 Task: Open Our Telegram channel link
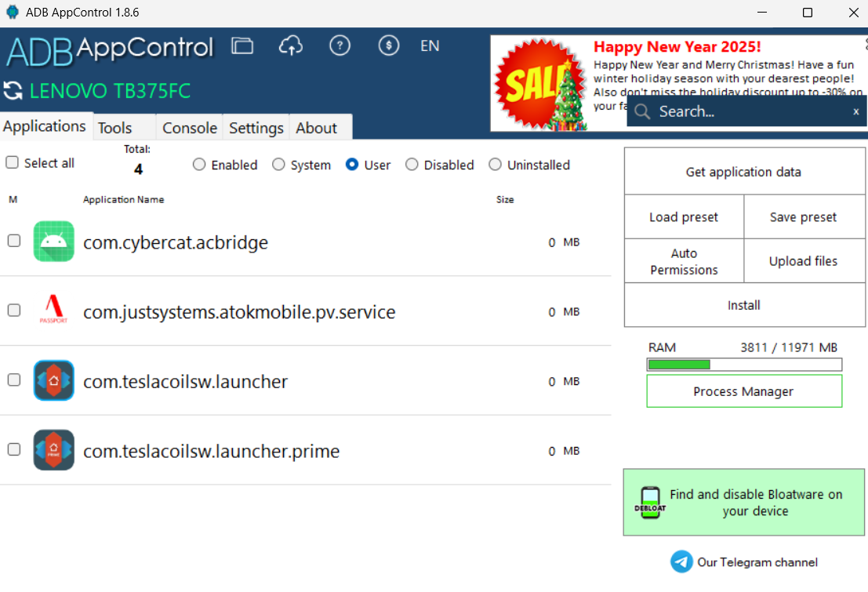tap(757, 562)
